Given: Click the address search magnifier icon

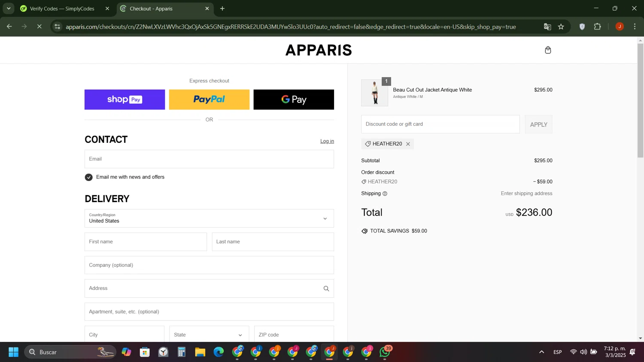Looking at the screenshot, I should [x=326, y=289].
